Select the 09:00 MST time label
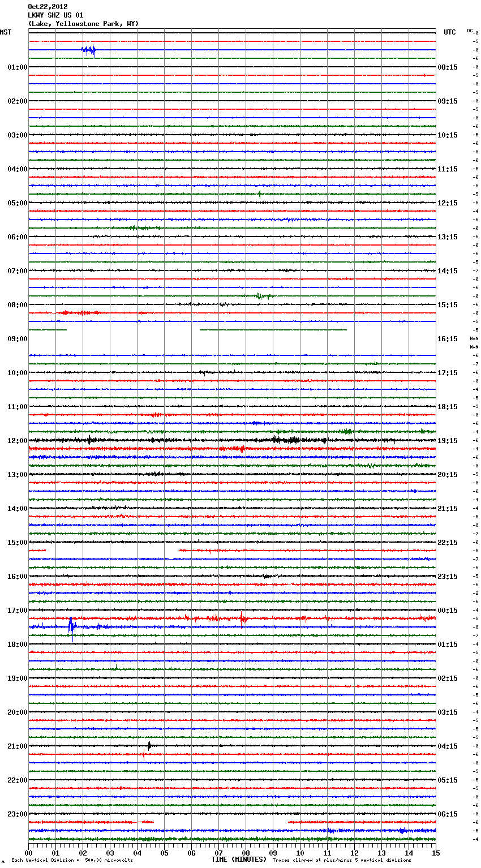 tap(18, 339)
